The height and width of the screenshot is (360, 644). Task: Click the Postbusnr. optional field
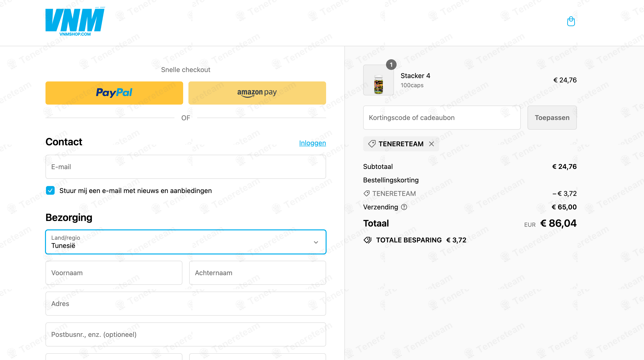pyautogui.click(x=186, y=334)
